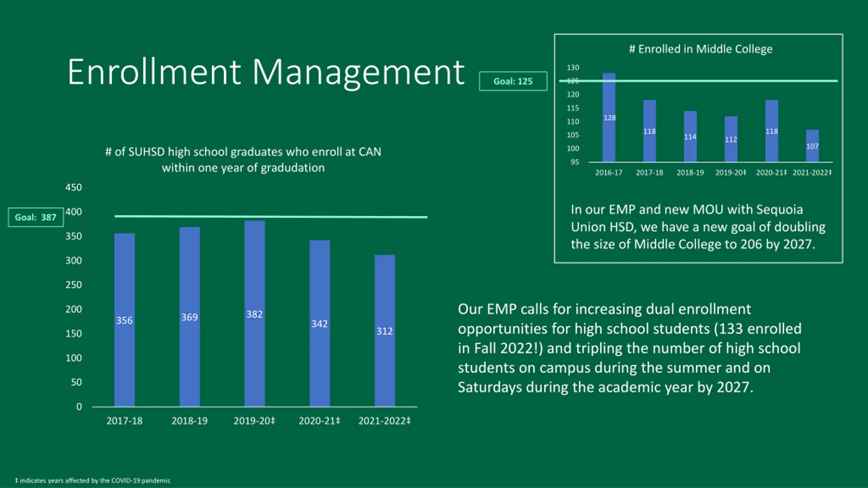Click the Middle College goal line at 125
The height and width of the screenshot is (488, 868).
point(698,81)
